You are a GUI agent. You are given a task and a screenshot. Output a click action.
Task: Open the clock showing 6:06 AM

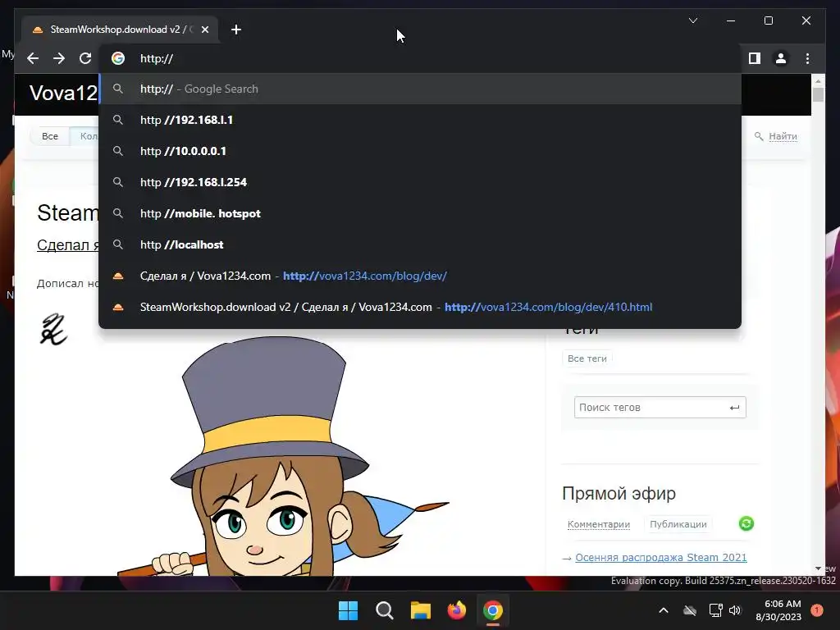(x=778, y=610)
